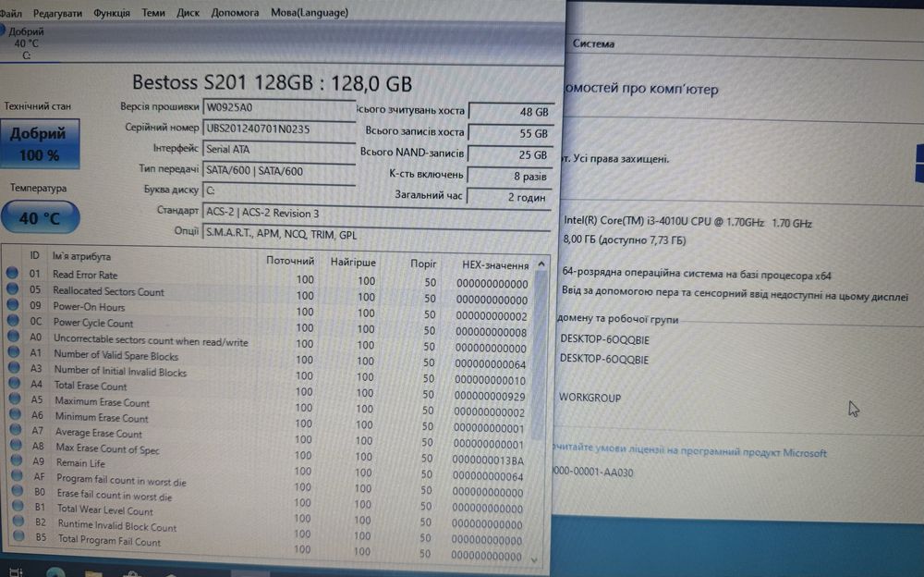Select the Remain Life attribute name

[x=80, y=463]
